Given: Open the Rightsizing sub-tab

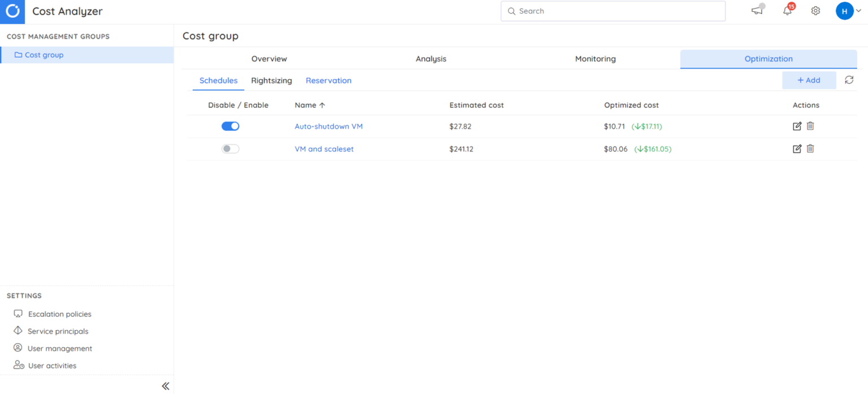Looking at the screenshot, I should [x=271, y=81].
